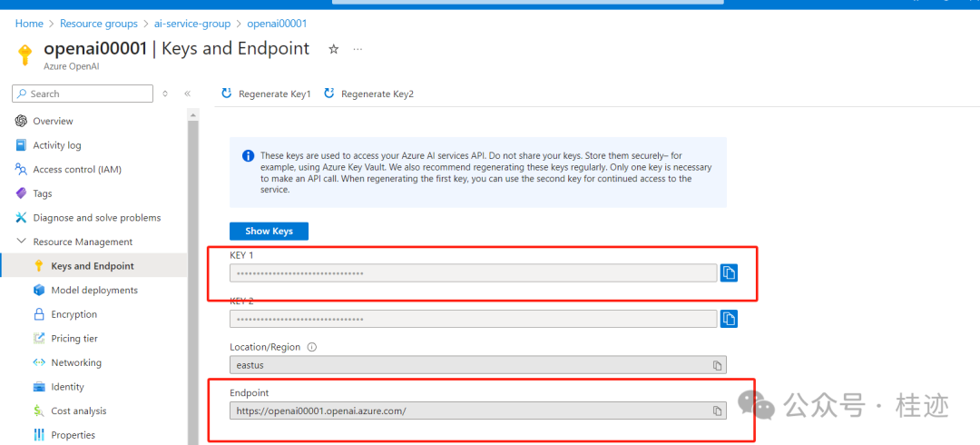Open Diagnose and solve problems
The width and height of the screenshot is (980, 445).
(x=97, y=218)
